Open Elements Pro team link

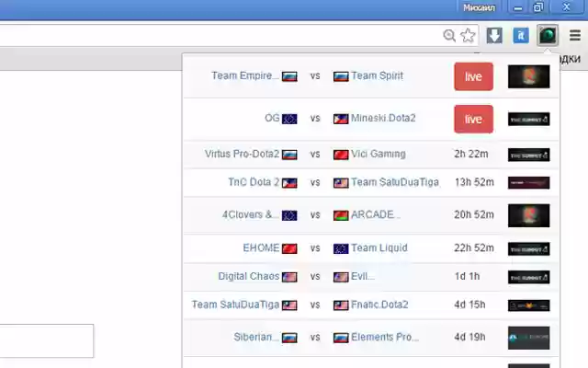(x=385, y=337)
